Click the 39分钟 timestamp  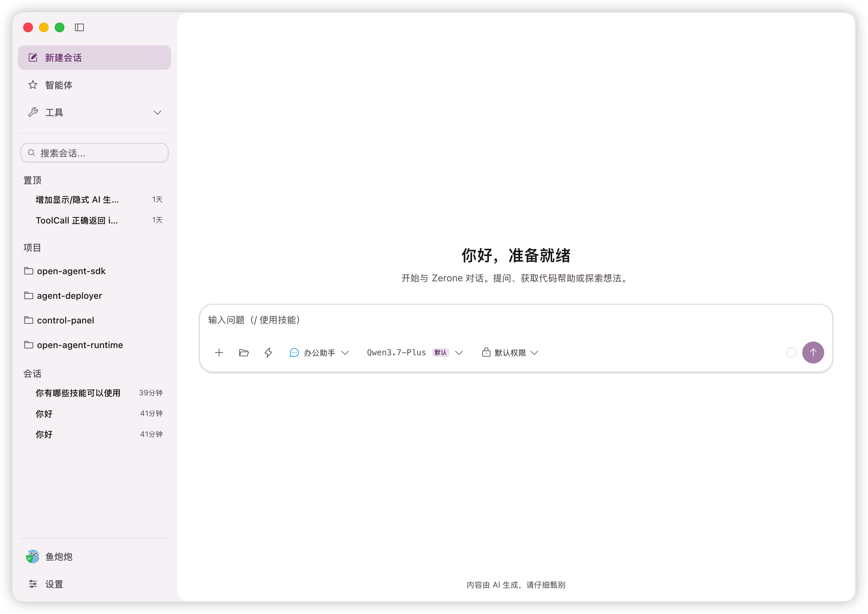coord(151,393)
